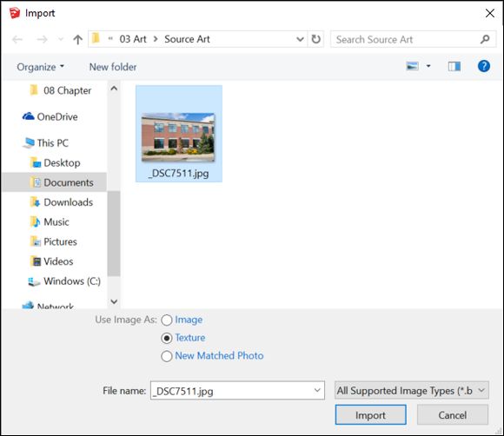Select the _DSC7511.jpg thumbnail

tap(179, 134)
